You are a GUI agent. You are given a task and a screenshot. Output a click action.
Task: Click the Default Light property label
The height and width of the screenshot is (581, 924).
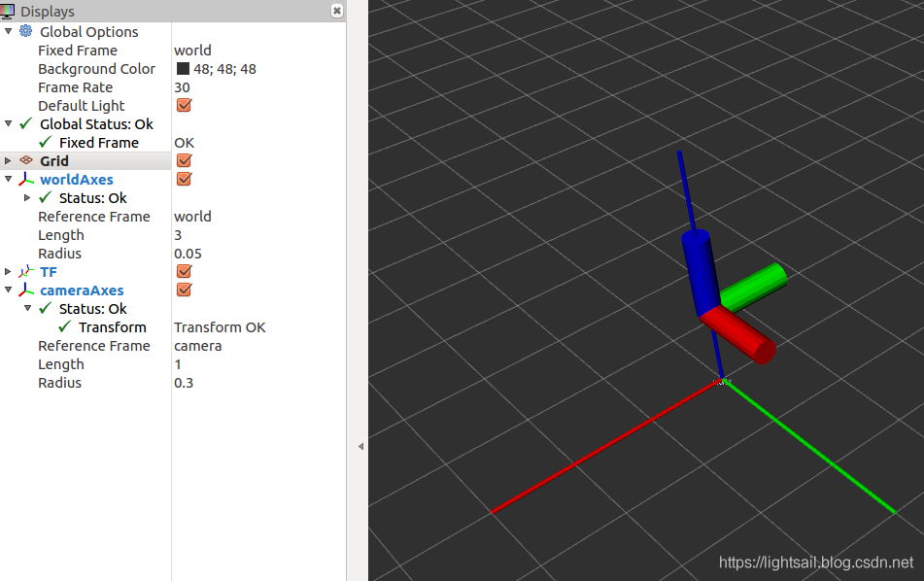82,106
